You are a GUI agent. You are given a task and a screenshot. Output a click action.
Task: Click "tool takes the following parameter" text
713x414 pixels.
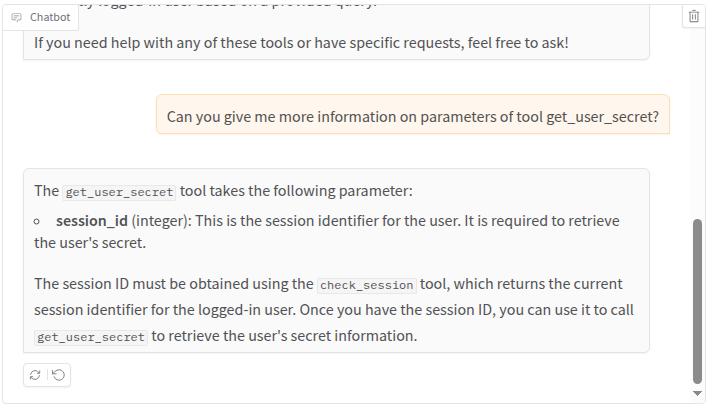click(x=297, y=190)
